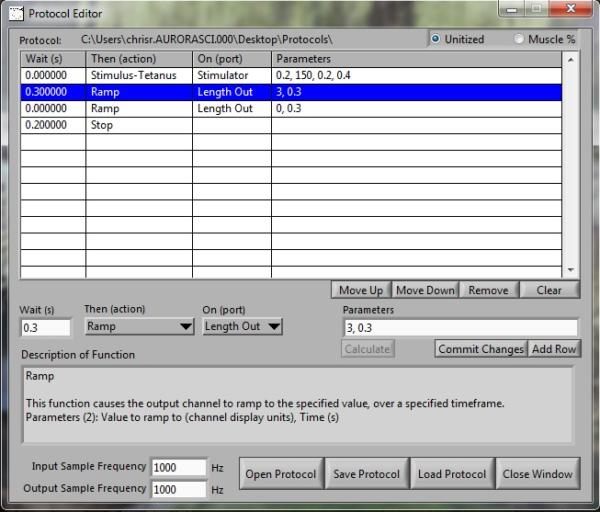Select the Unitized radio button

[x=435, y=39]
